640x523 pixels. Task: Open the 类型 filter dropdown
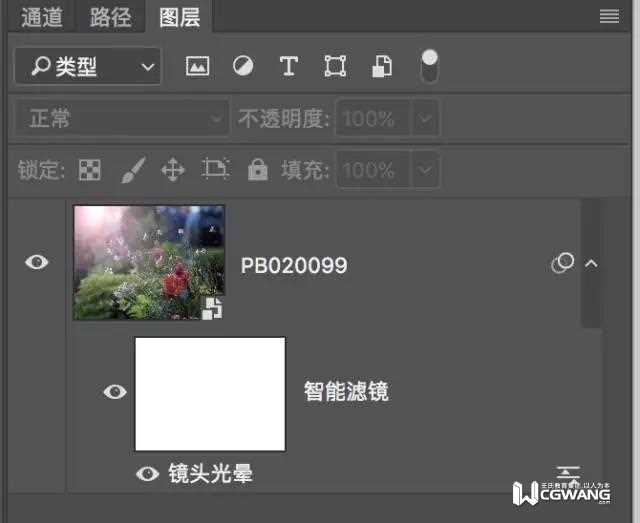88,66
